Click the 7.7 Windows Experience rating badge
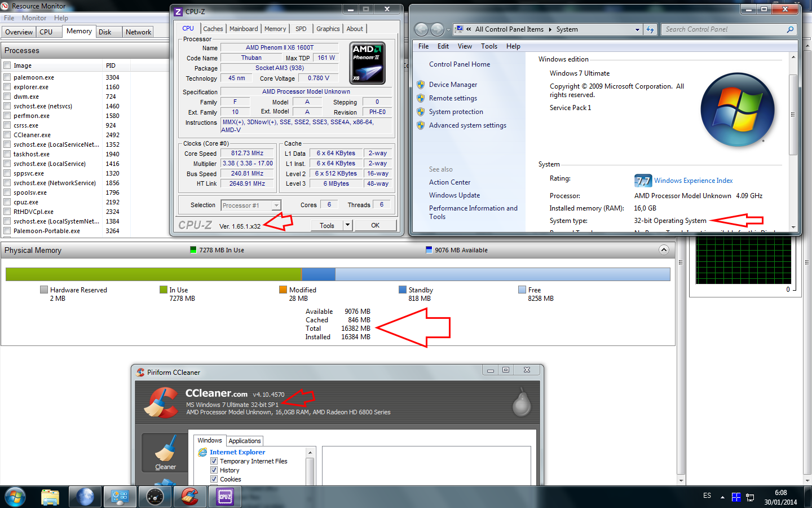The image size is (812, 508). [643, 181]
